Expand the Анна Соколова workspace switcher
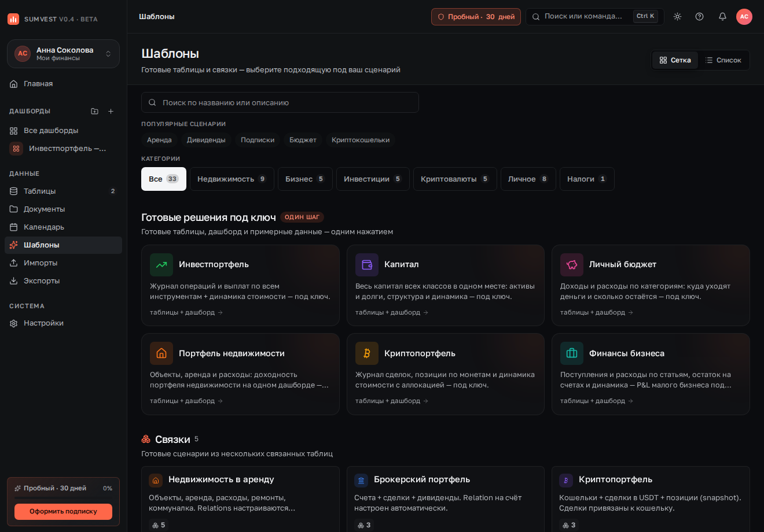This screenshot has height=532, width=764. click(64, 54)
